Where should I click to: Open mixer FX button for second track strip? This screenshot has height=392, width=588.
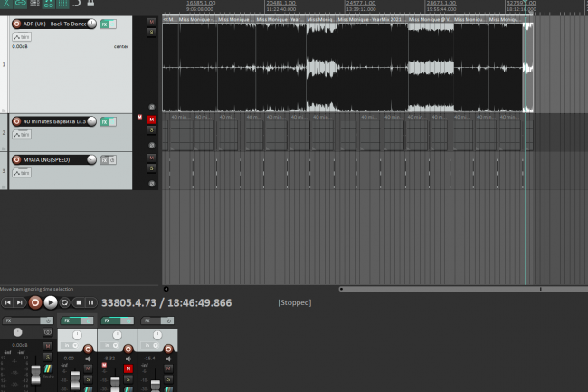(x=111, y=320)
